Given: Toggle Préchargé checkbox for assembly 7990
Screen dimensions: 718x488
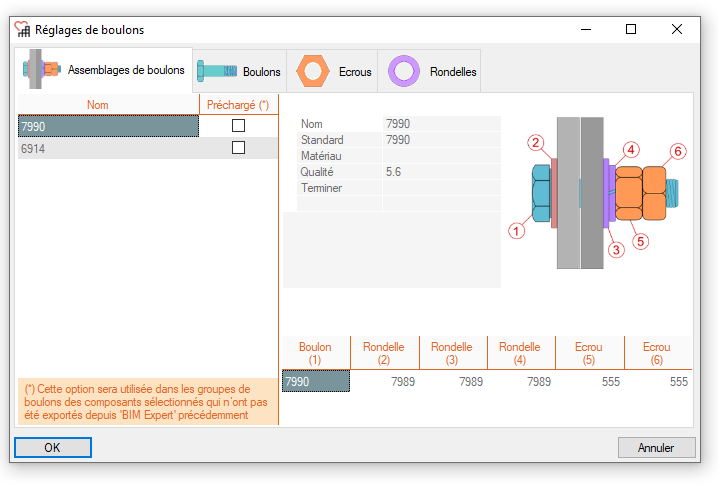Looking at the screenshot, I should tap(238, 126).
